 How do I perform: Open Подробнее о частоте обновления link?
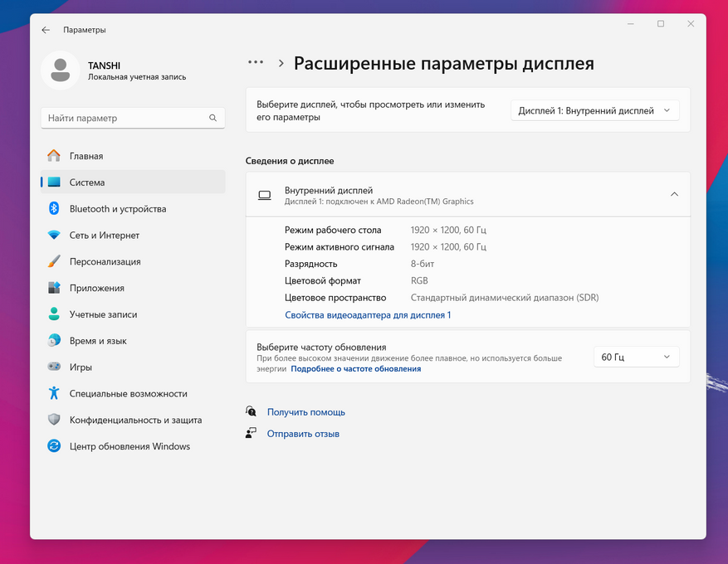355,369
